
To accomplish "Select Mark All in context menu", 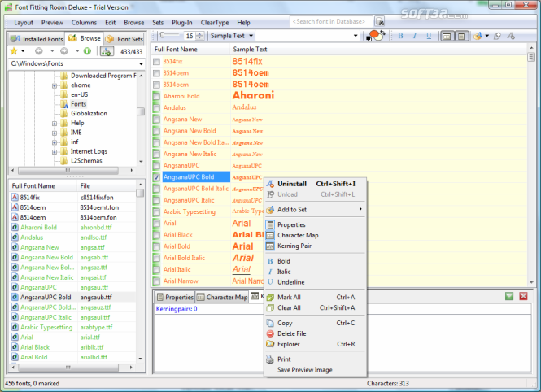I will click(315, 297).
